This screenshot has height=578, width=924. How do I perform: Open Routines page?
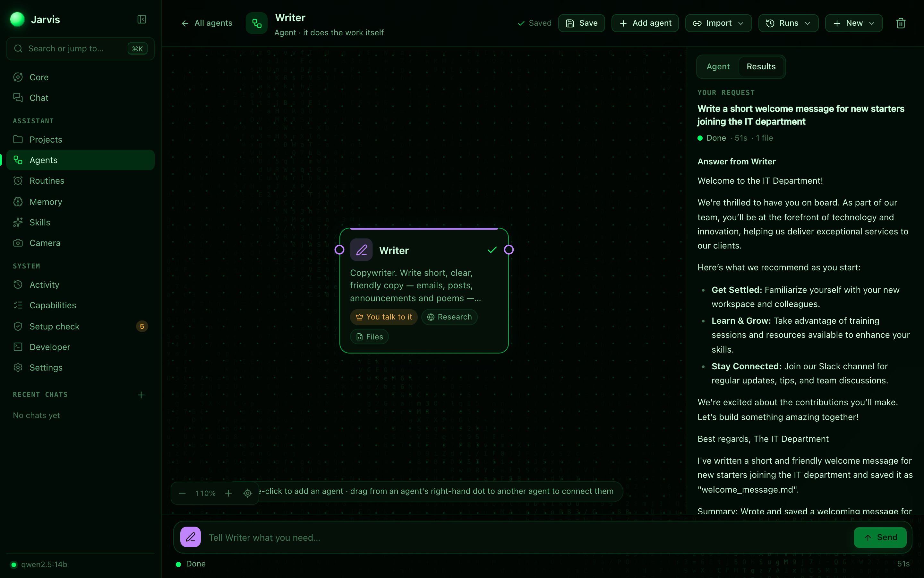click(x=81, y=180)
